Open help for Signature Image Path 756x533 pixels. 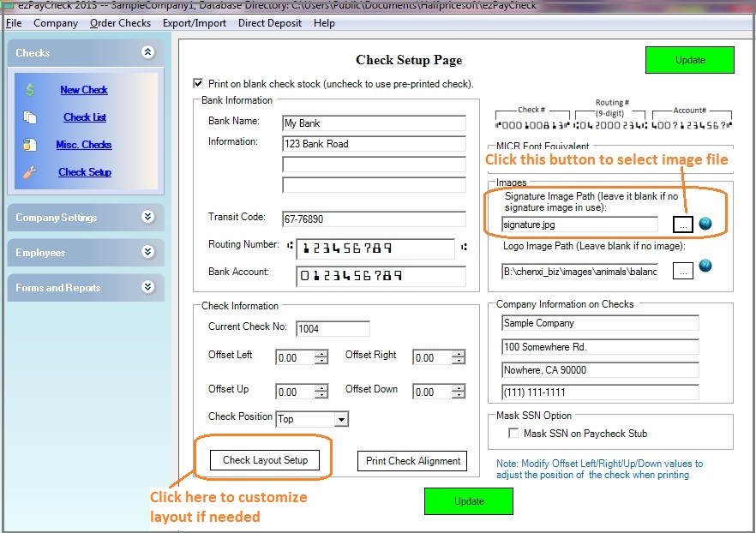[705, 223]
